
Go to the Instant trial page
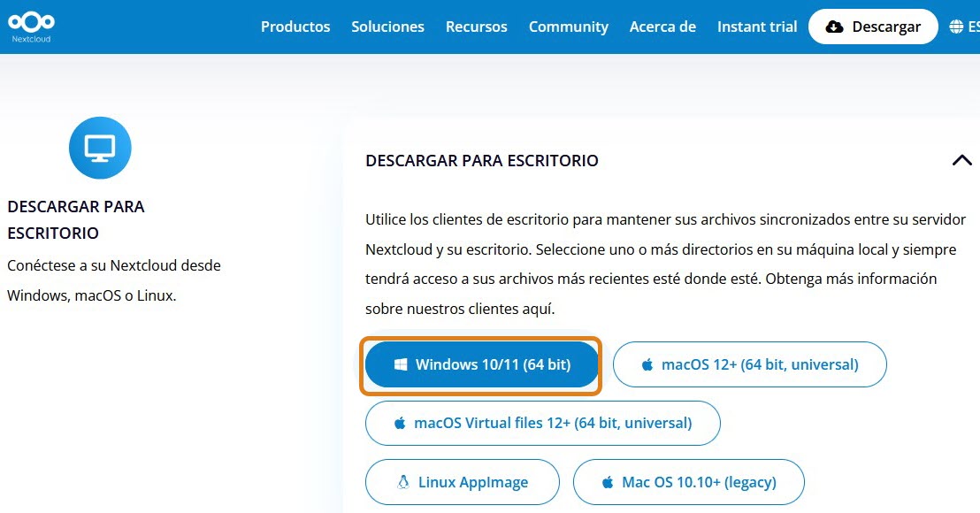[757, 27]
